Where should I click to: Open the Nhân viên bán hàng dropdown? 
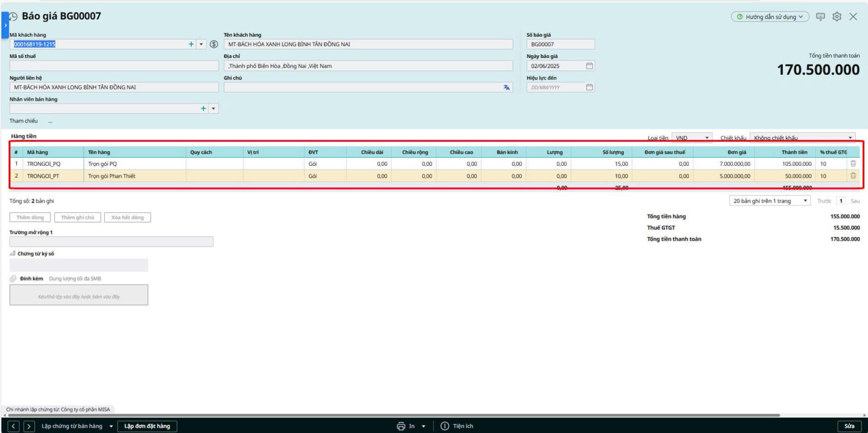click(213, 109)
